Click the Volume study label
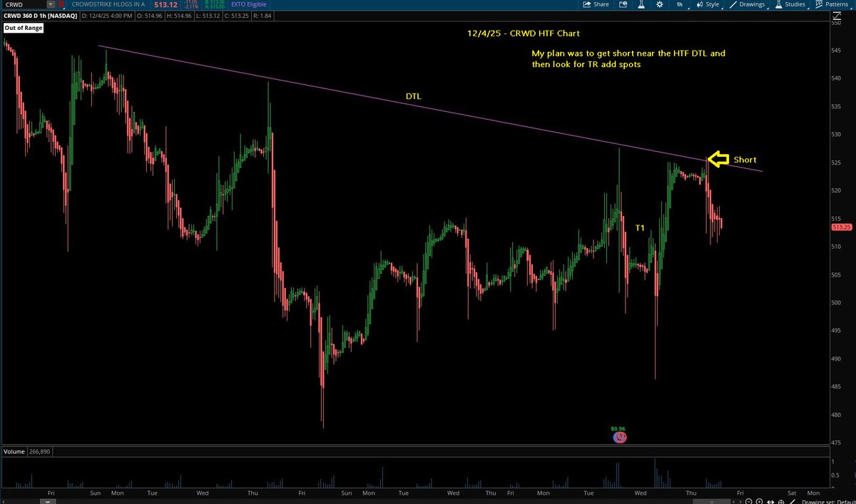856x504 pixels. [x=14, y=451]
